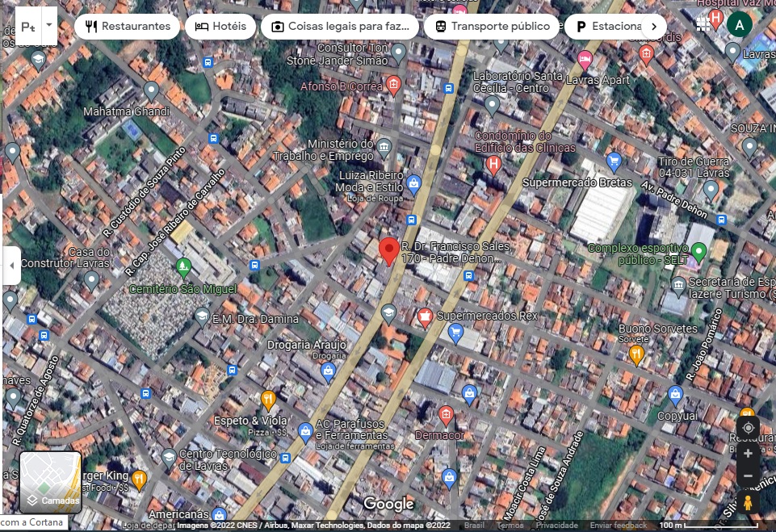Filter map by Hotéis
The image size is (776, 532).
pyautogui.click(x=220, y=26)
